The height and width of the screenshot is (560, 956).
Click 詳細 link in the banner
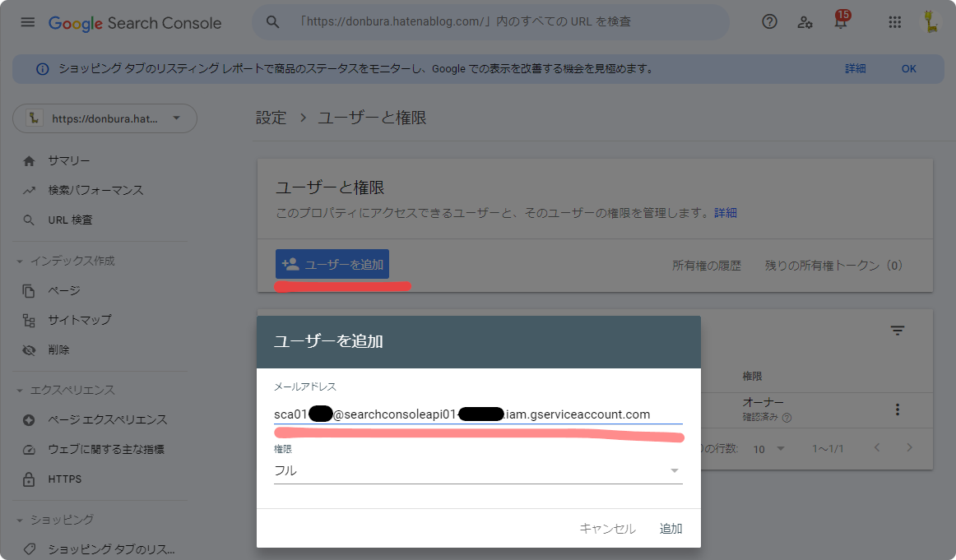(855, 69)
